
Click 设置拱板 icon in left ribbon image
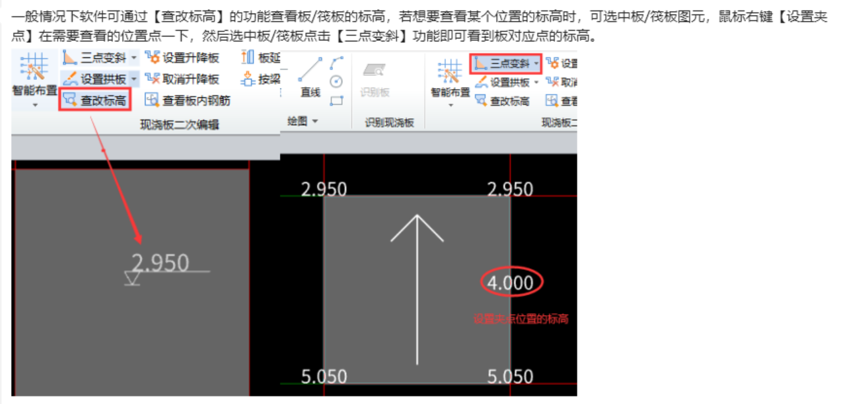pos(69,79)
